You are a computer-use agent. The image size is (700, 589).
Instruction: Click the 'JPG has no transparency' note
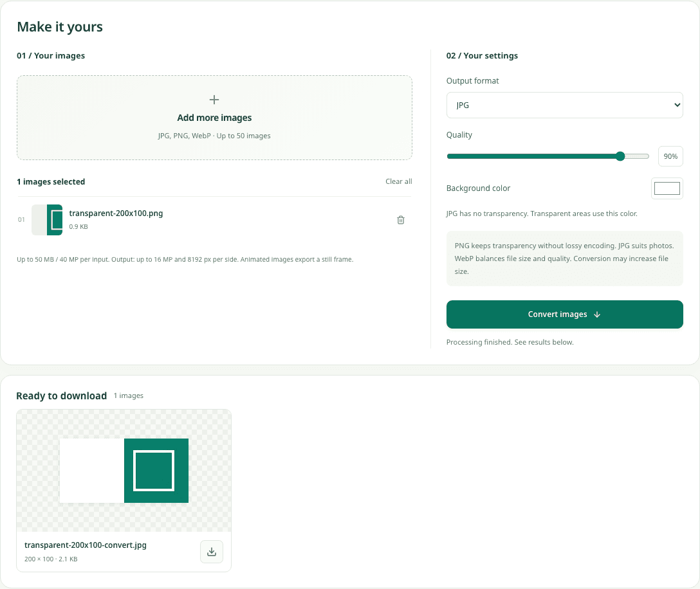(x=542, y=213)
